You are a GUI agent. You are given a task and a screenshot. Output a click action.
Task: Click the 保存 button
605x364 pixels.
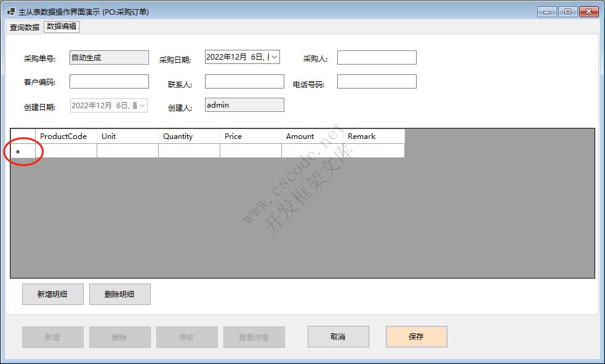(x=416, y=337)
